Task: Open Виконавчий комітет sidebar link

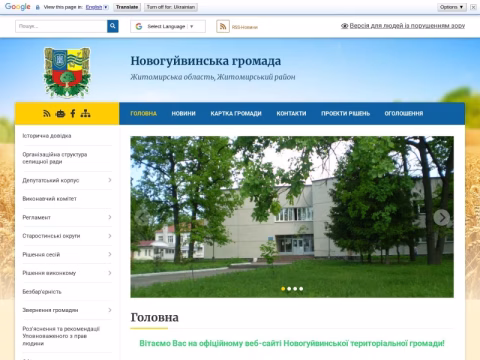Action: 49,199
